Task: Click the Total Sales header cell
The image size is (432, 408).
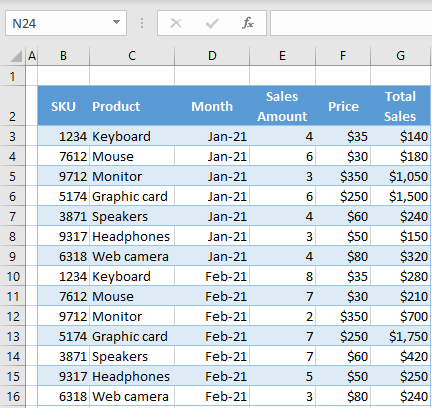Action: click(x=400, y=106)
